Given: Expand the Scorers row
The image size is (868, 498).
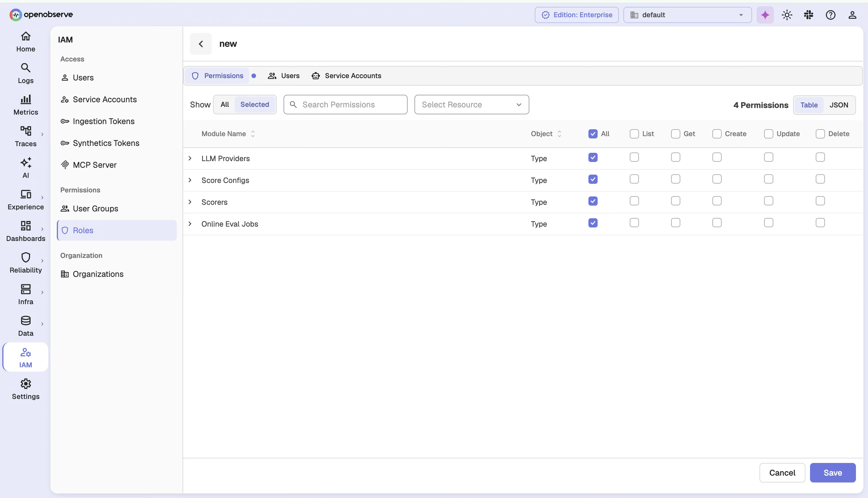Looking at the screenshot, I should click(190, 202).
